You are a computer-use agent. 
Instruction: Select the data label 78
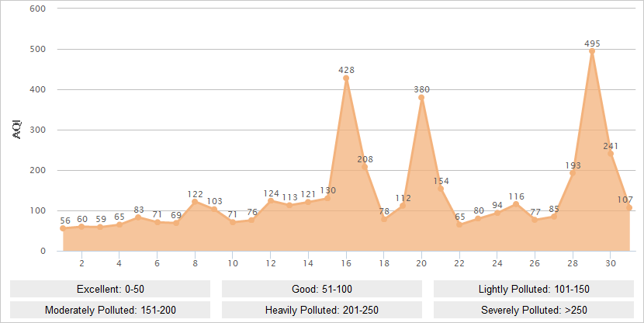pyautogui.click(x=384, y=211)
